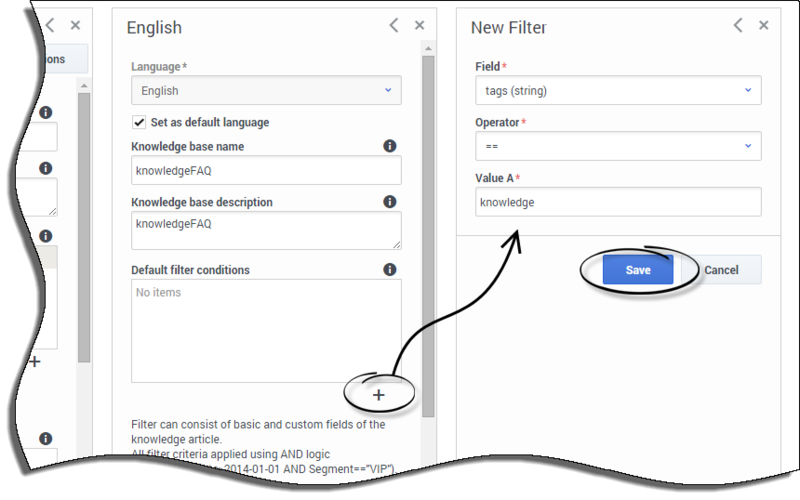Add a new default filter condition with plus
Image resolution: width=800 pixels, height=500 pixels.
tap(379, 395)
